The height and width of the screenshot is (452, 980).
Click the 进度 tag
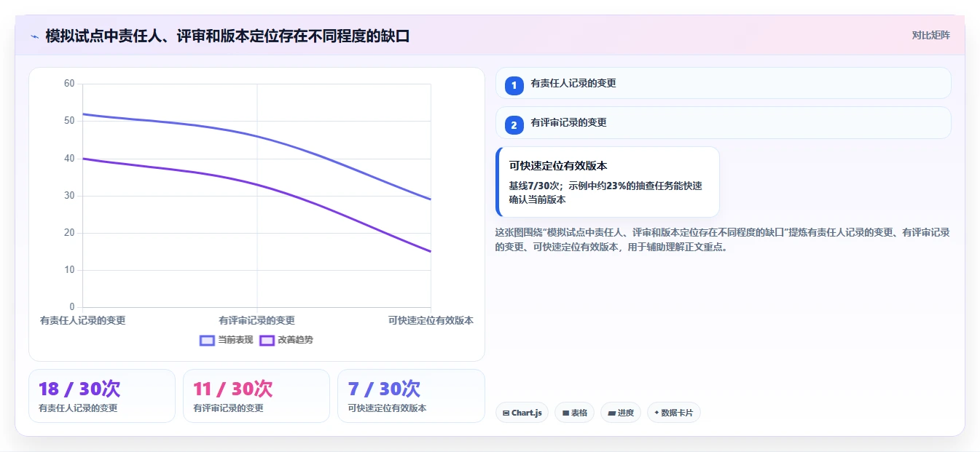pos(621,413)
